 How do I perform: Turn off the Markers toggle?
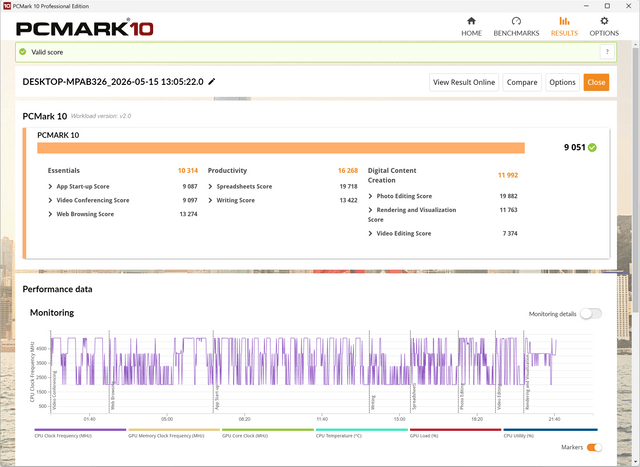pos(594,447)
